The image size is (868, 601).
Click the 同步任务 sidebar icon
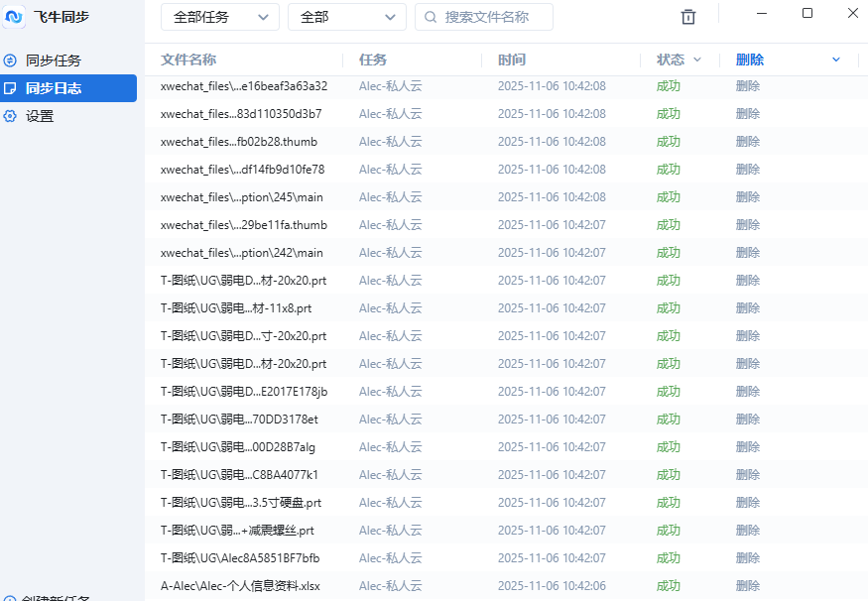click(x=10, y=60)
